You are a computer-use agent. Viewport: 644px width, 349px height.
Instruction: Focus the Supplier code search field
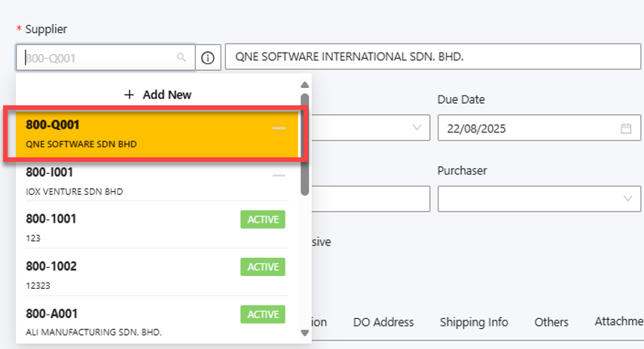click(x=105, y=57)
